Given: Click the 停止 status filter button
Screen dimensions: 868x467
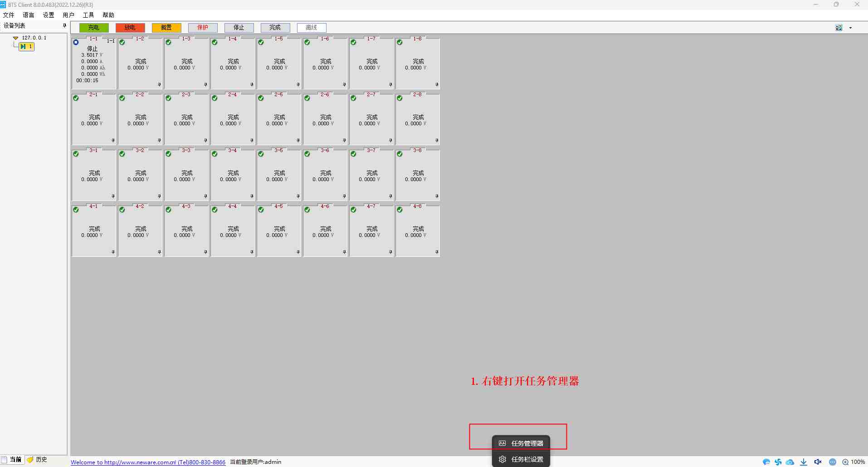Looking at the screenshot, I should (239, 28).
